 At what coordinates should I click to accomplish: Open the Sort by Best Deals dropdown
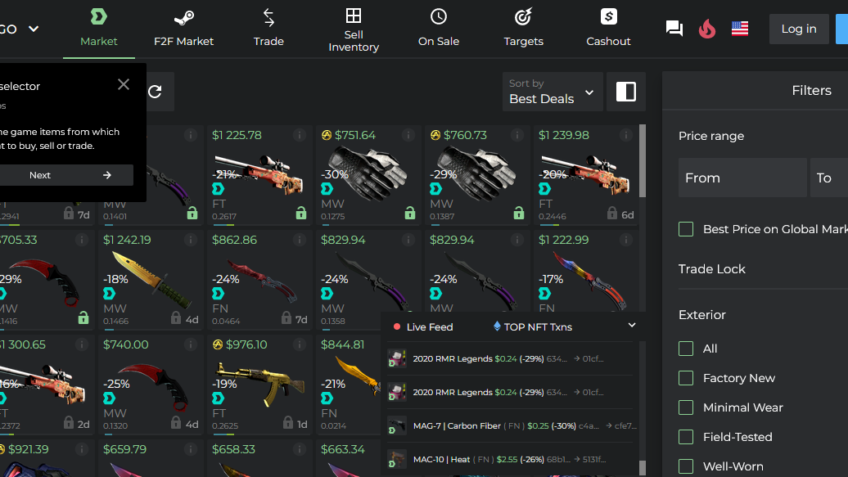(552, 91)
